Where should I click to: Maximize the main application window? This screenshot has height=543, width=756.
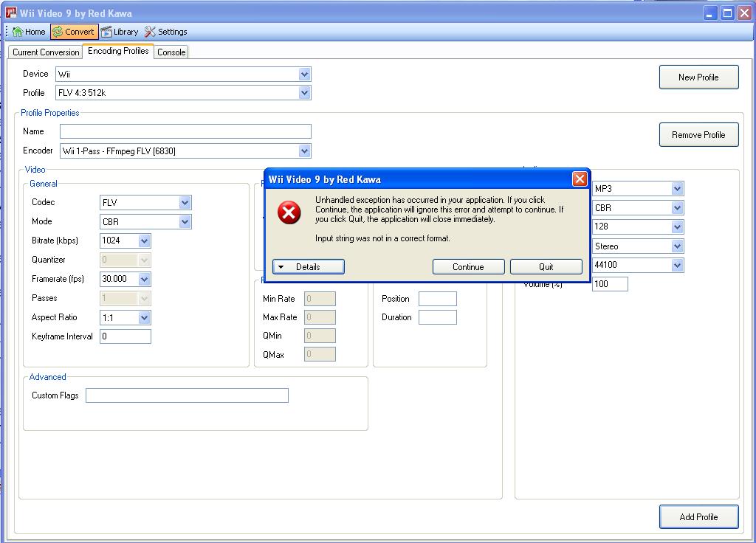pyautogui.click(x=727, y=13)
